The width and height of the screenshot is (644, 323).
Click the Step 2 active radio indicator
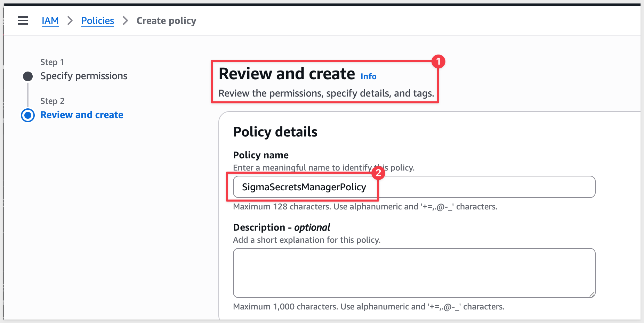click(28, 115)
